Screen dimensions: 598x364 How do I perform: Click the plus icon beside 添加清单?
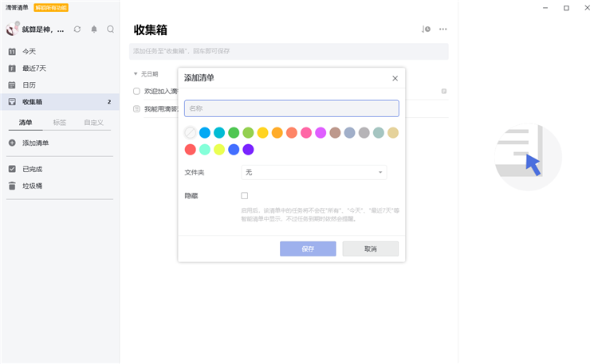(12, 143)
